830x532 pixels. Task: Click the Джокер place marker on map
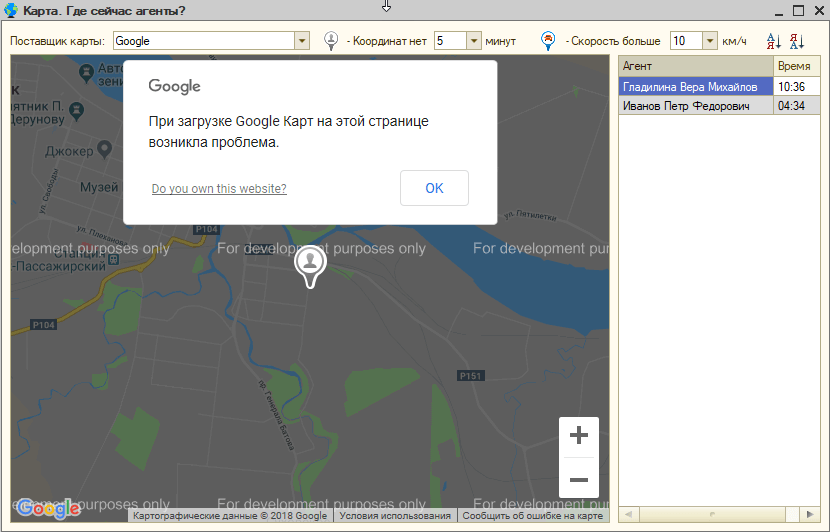(x=105, y=150)
